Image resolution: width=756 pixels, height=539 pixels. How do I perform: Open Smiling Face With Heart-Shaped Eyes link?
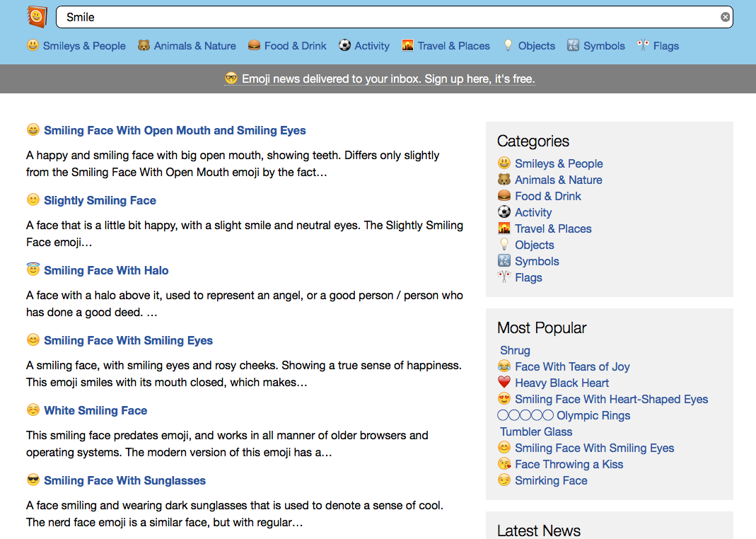click(x=611, y=399)
